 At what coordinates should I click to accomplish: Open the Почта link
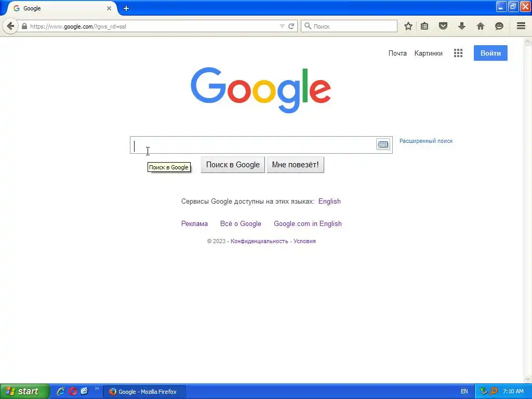[397, 54]
